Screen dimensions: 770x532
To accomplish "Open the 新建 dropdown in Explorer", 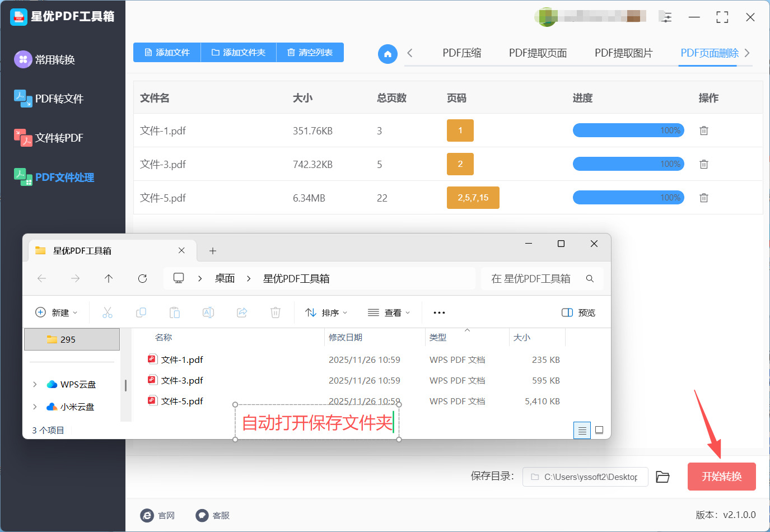I will (57, 312).
